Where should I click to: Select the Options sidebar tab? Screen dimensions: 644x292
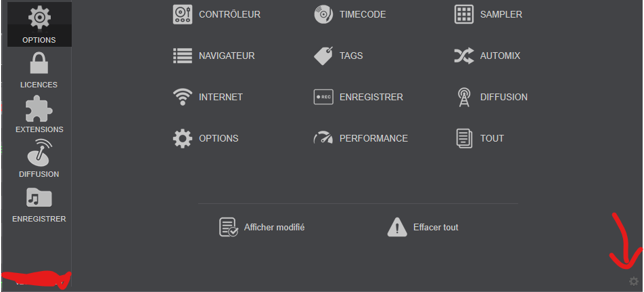coord(39,24)
